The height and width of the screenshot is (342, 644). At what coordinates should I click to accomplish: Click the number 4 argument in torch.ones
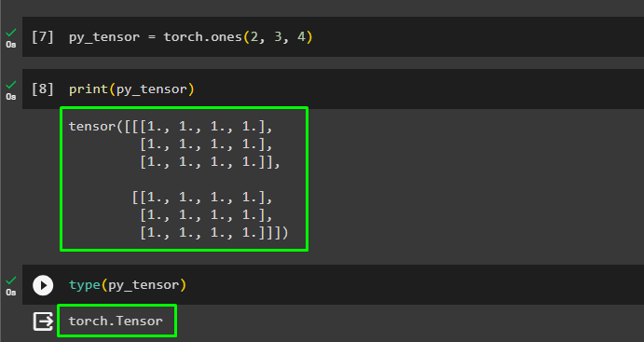(301, 37)
